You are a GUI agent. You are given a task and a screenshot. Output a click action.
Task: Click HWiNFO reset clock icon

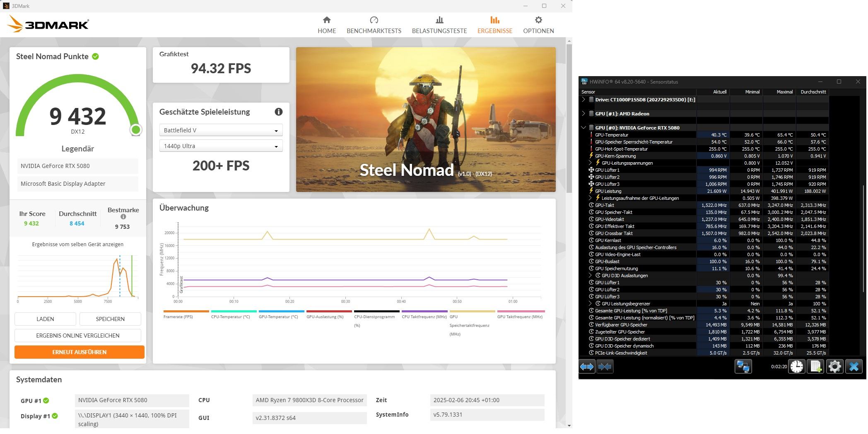[x=796, y=367]
